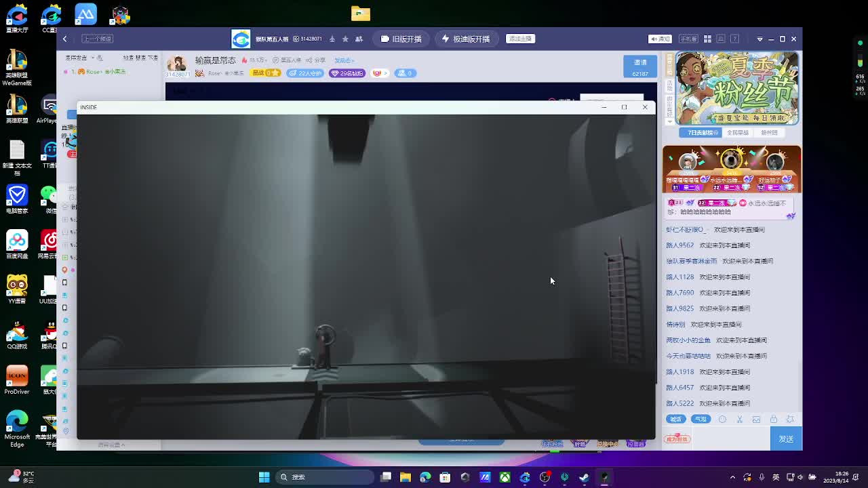Image resolution: width=868 pixels, height=488 pixels.
Task: Open the title bar dropdown triangle menu
Action: click(x=759, y=39)
